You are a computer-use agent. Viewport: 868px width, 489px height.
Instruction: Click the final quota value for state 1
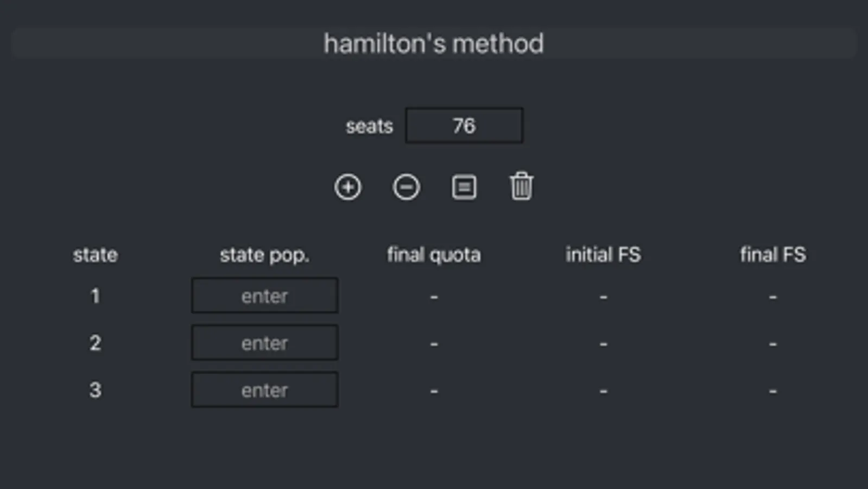click(x=434, y=297)
